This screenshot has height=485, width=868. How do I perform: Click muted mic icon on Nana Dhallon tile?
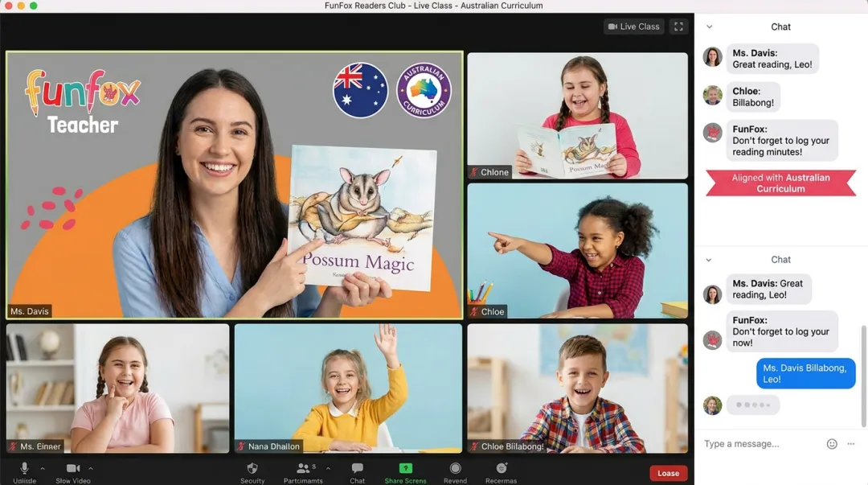click(241, 446)
